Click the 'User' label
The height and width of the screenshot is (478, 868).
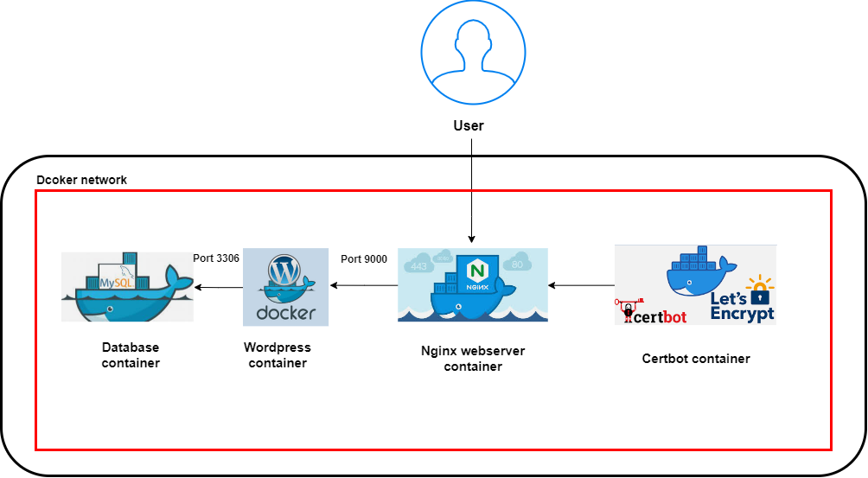pyautogui.click(x=469, y=125)
